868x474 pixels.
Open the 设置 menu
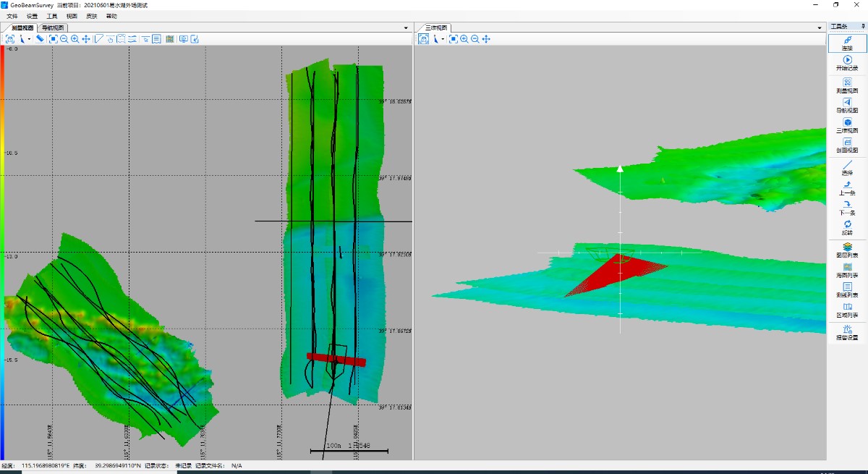(32, 16)
